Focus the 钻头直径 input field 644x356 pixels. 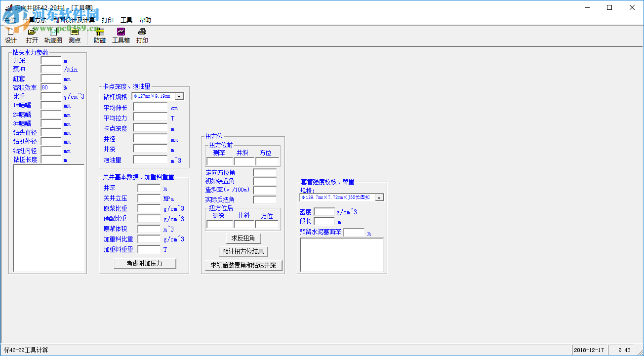51,133
